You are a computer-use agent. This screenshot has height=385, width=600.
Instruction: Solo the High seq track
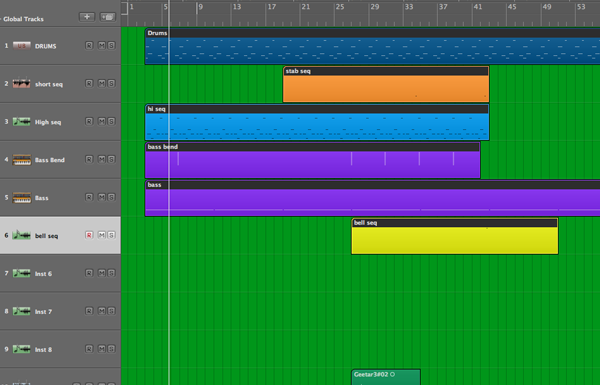[111, 121]
